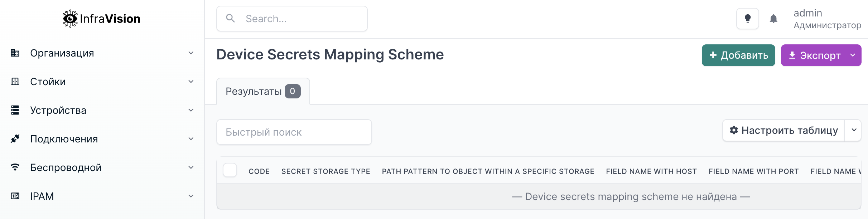Click the Подключения plug icon
Viewport: 868px width, 219px height.
pyautogui.click(x=15, y=139)
